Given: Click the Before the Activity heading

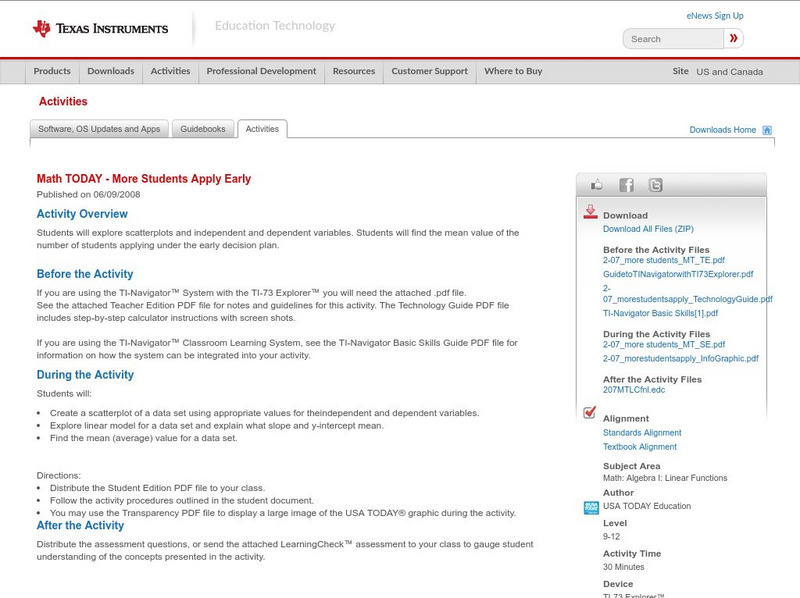Looking at the screenshot, I should click(85, 275).
